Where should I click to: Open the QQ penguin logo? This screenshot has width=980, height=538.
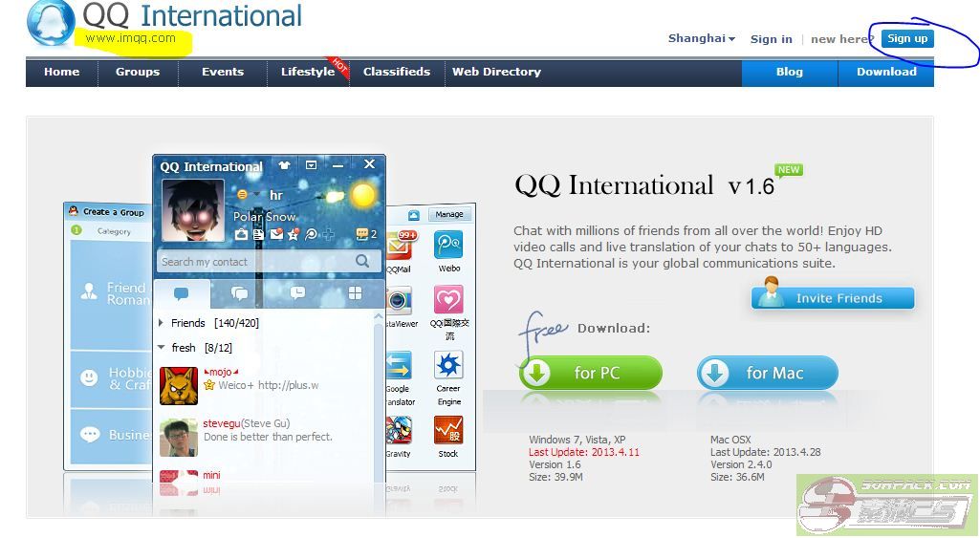[x=49, y=23]
